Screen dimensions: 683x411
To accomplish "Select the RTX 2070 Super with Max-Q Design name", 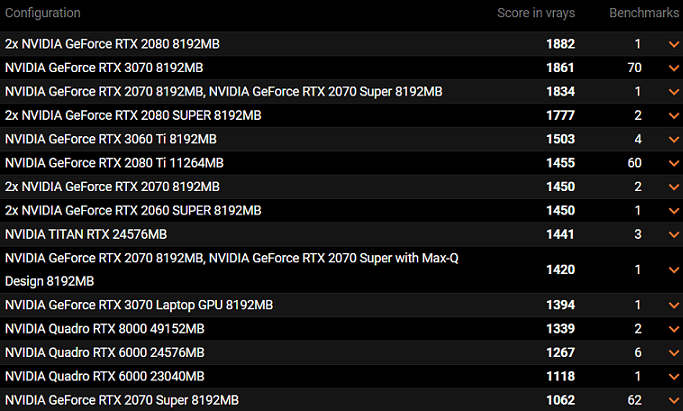I will click(x=232, y=270).
